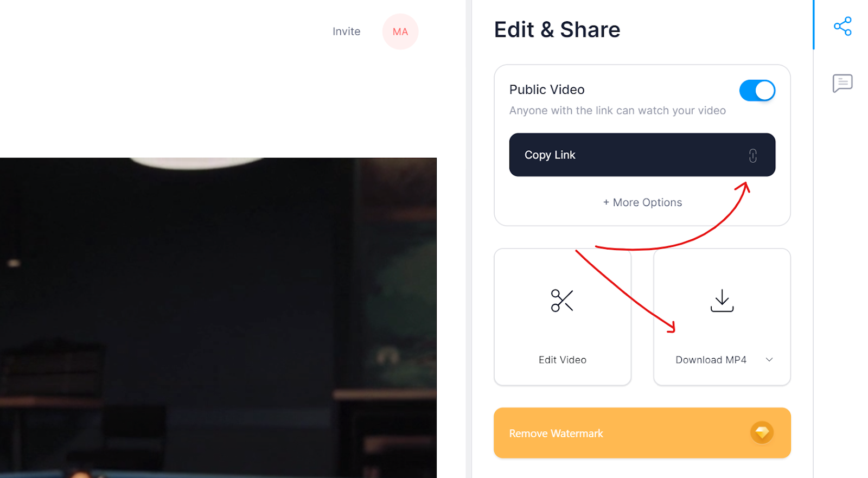
Task: Open the comments icon in sidebar
Action: pos(843,84)
